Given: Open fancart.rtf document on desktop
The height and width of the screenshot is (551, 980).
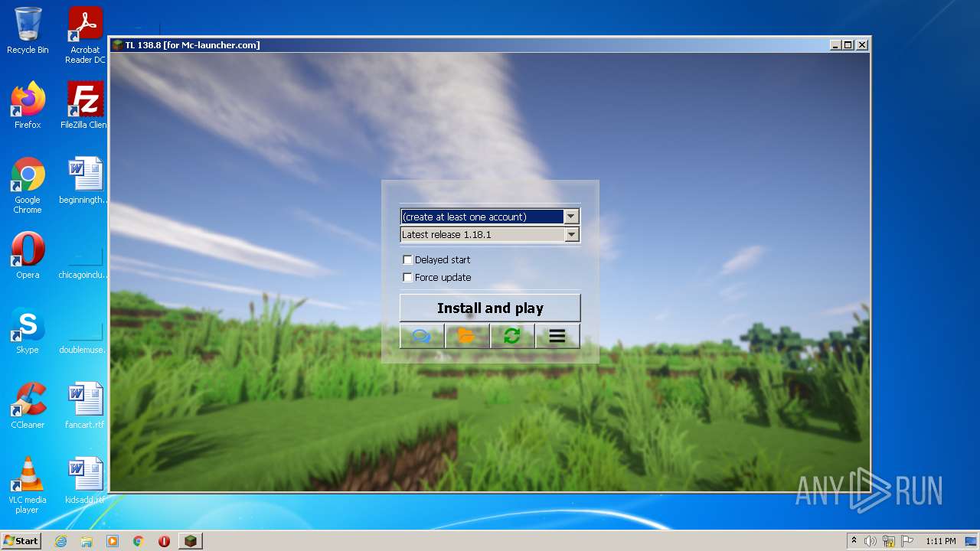Looking at the screenshot, I should tap(85, 406).
